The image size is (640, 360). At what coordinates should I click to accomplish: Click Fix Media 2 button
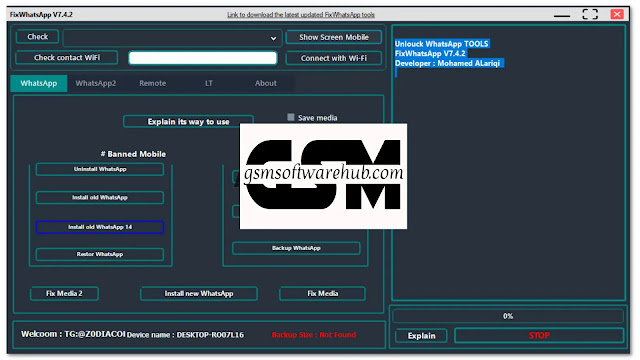[64, 293]
